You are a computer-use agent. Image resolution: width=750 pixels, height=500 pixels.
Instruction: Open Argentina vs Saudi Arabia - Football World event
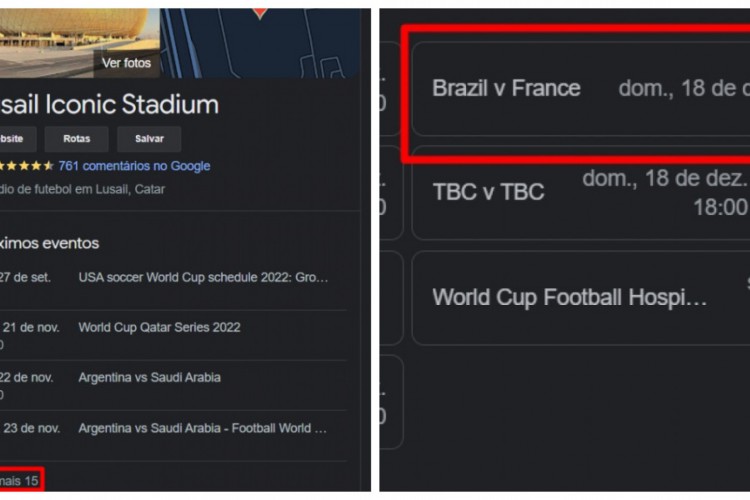(x=202, y=428)
